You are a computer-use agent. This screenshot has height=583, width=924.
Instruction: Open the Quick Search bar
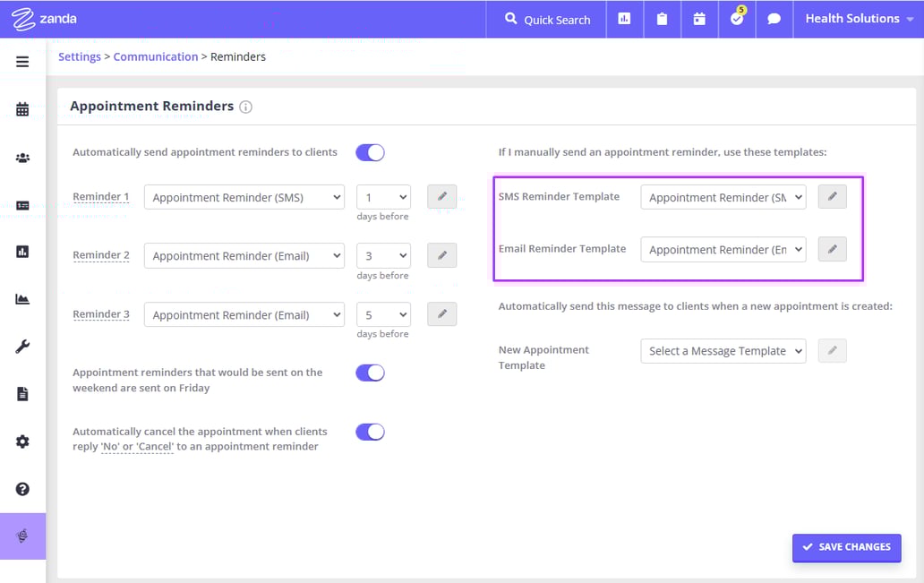pos(545,19)
